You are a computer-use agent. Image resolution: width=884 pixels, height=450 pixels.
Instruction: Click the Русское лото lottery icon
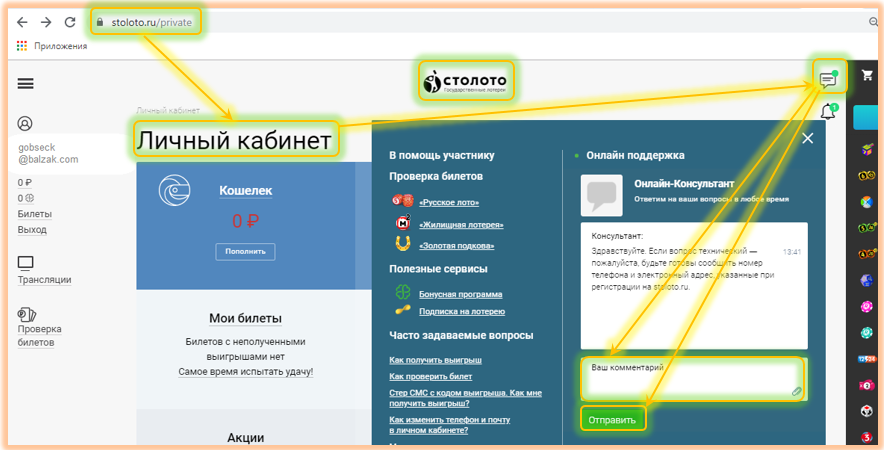(403, 201)
